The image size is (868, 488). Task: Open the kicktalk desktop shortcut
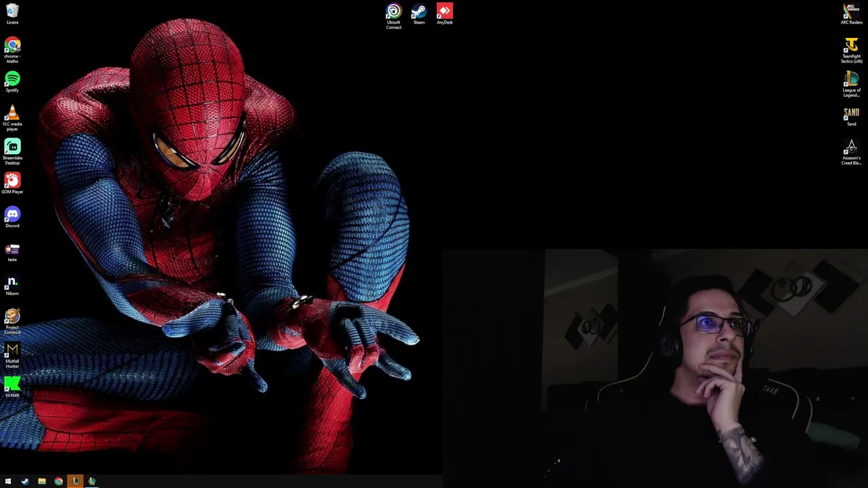point(12,386)
